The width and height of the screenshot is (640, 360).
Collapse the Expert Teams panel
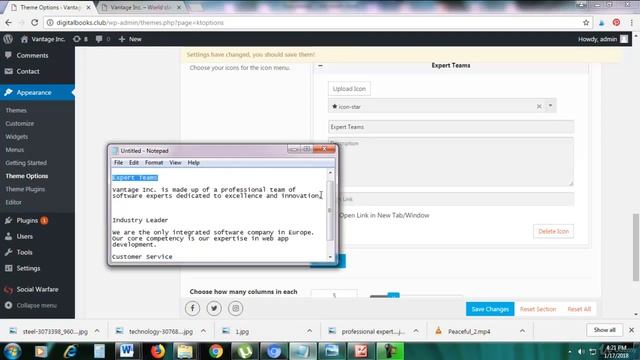click(x=320, y=65)
